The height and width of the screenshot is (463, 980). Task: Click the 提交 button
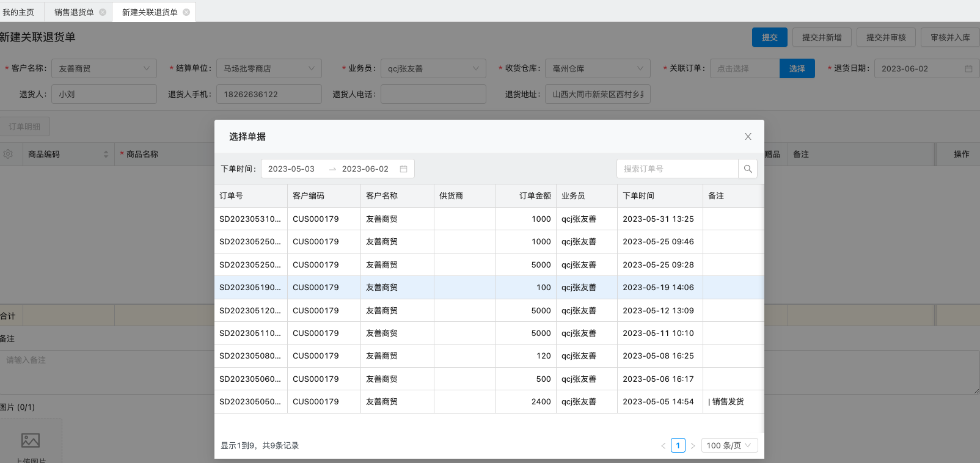[770, 37]
